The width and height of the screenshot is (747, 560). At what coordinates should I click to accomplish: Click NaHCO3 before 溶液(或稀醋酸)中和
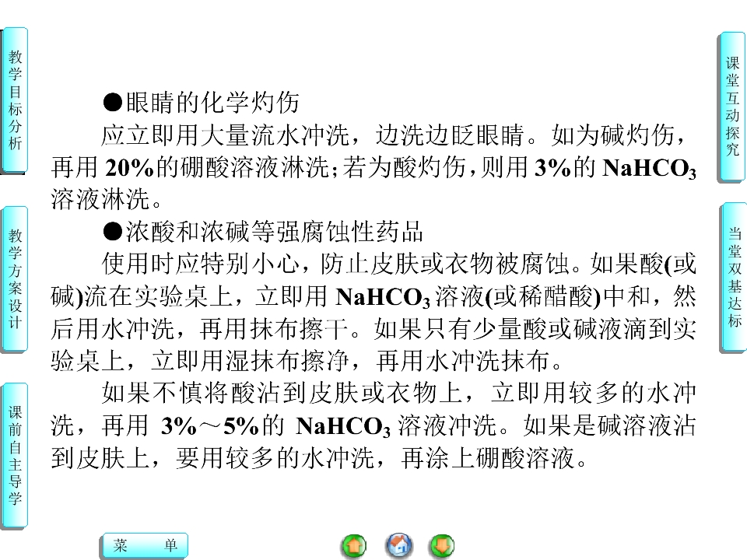click(383, 297)
